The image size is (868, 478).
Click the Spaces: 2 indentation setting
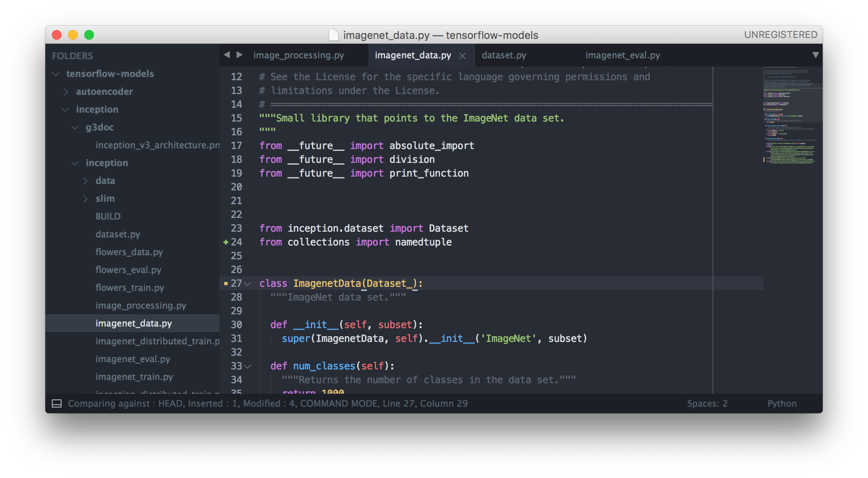[x=707, y=403]
